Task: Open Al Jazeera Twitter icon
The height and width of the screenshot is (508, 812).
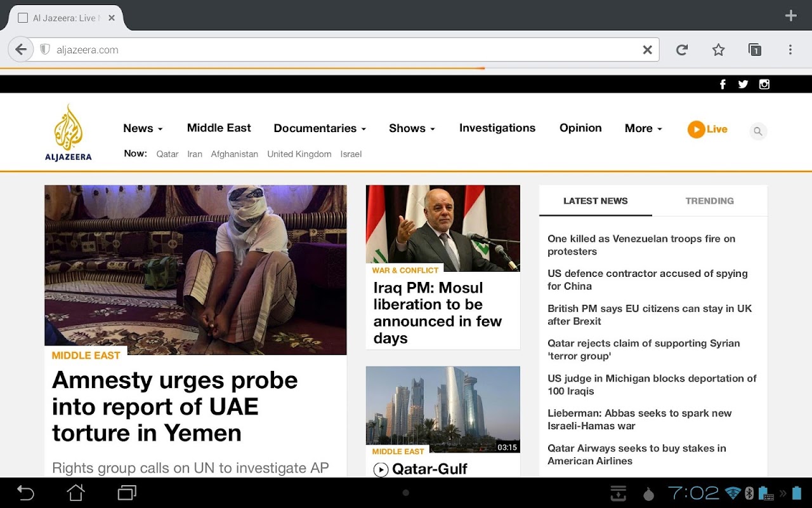Action: (743, 84)
